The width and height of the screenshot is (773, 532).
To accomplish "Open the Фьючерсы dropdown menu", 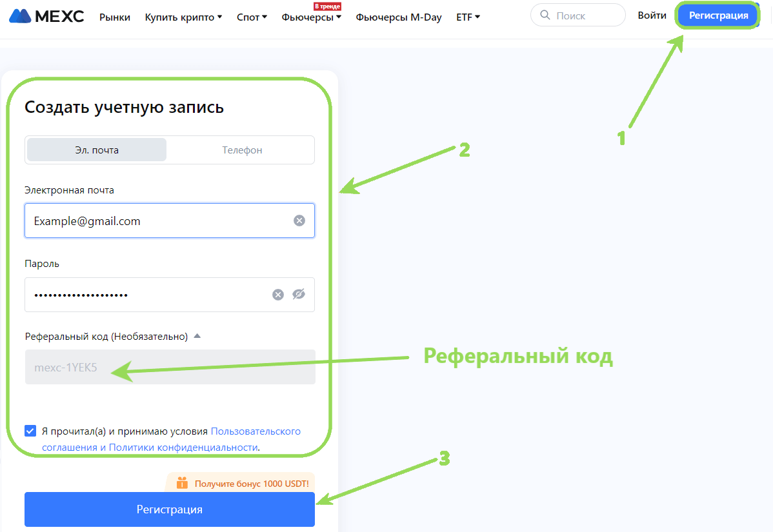I will 312,17.
